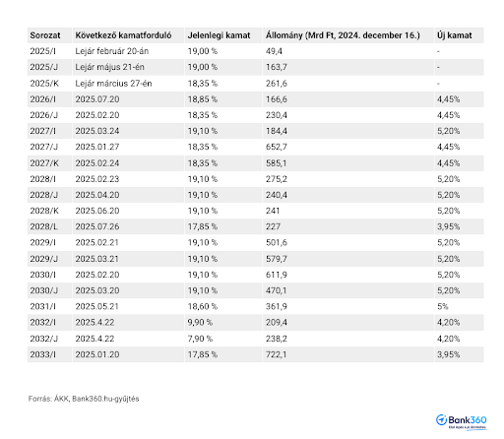Click the 3,95% rate in 2028/L row
504x439 pixels.
pyautogui.click(x=448, y=226)
